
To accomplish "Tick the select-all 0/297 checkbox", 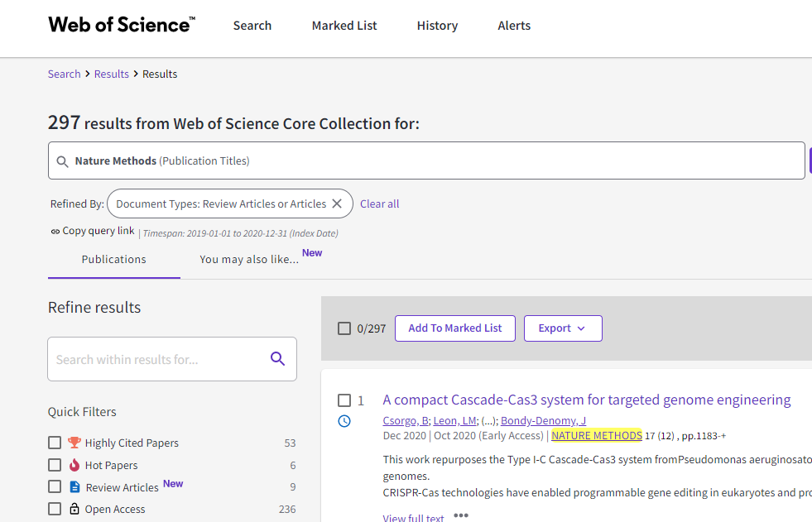I will (344, 328).
